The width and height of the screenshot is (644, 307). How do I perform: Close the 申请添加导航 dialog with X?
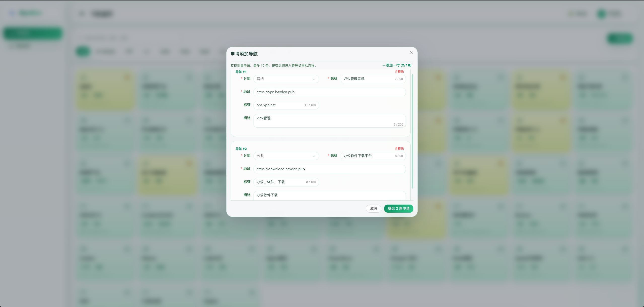[x=411, y=52]
